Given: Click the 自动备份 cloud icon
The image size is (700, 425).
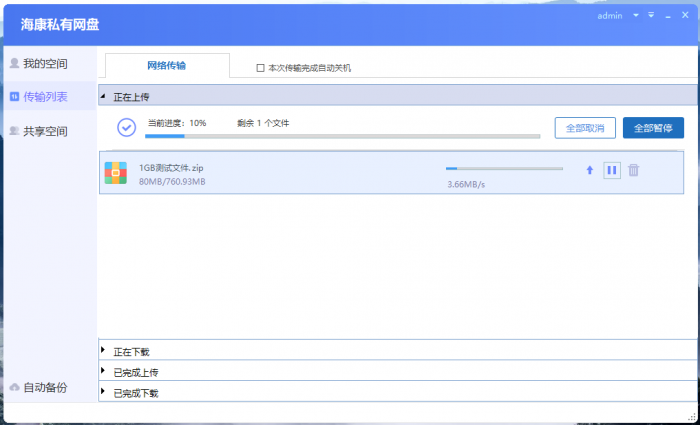Looking at the screenshot, I should [14, 387].
